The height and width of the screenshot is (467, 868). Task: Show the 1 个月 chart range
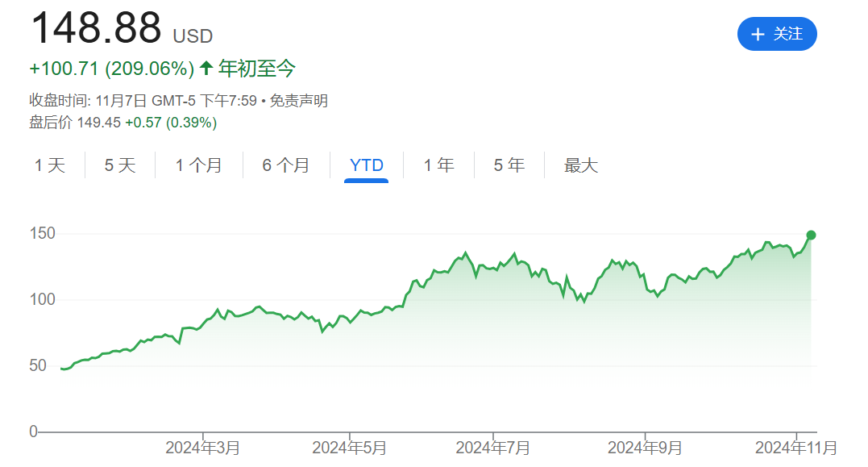click(x=198, y=165)
